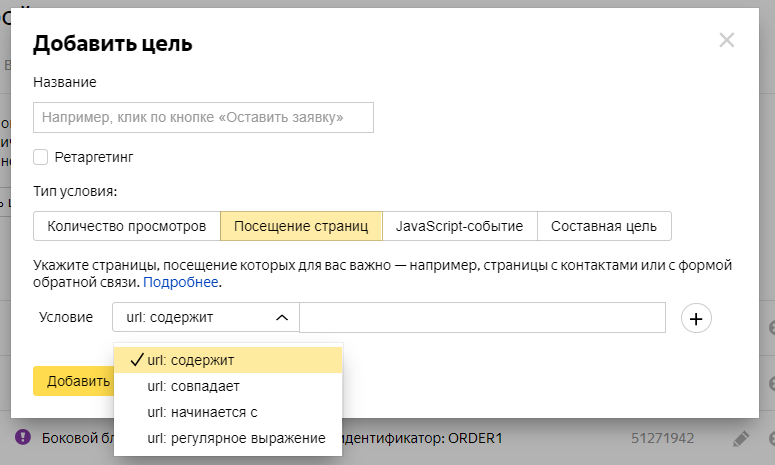
Task: Enable the Ретаргетинг checkbox
Action: click(x=41, y=157)
